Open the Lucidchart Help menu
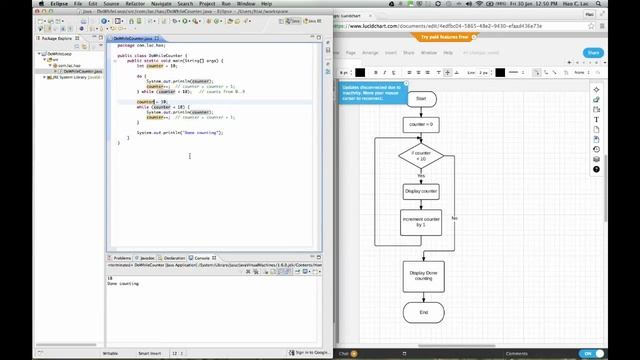This screenshot has height=360, width=640. tap(448, 53)
